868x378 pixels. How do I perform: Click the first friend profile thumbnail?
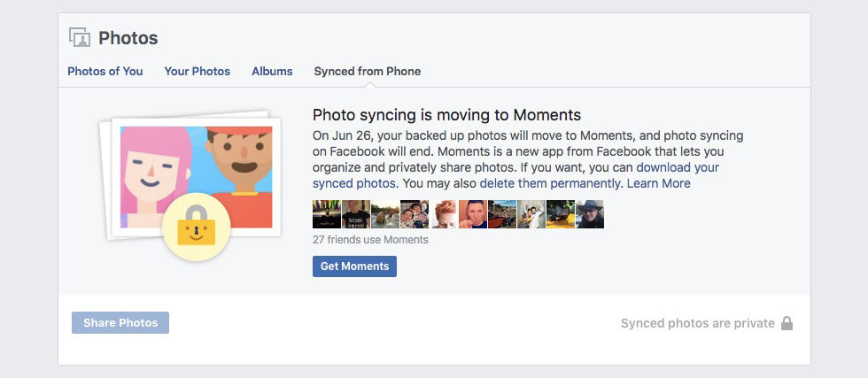(327, 214)
